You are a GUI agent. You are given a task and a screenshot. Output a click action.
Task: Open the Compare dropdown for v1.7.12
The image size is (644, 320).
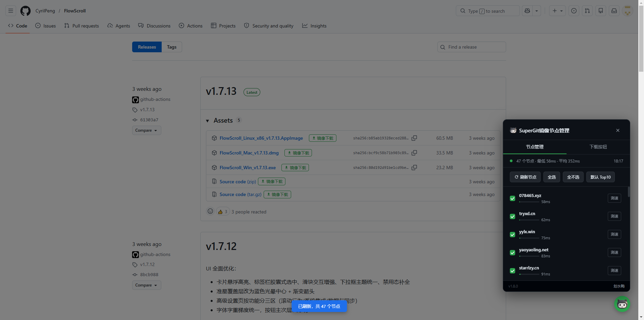147,285
